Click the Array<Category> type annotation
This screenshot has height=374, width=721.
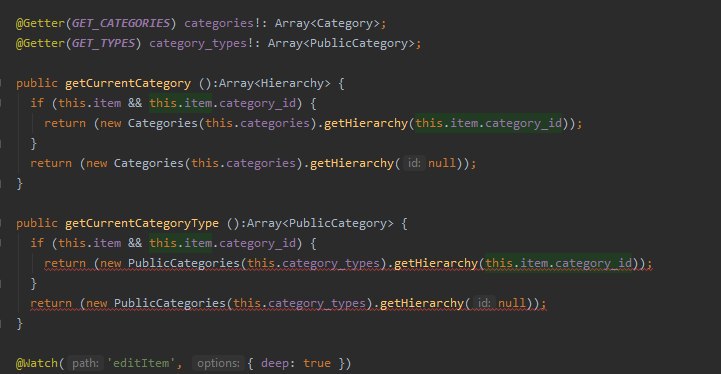[327, 23]
